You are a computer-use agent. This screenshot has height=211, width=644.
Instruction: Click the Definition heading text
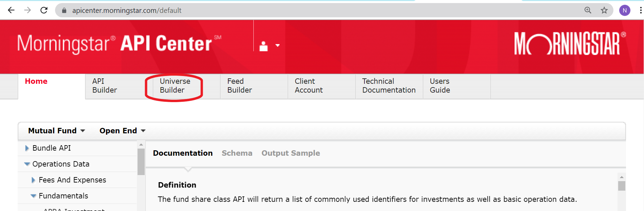tap(177, 185)
